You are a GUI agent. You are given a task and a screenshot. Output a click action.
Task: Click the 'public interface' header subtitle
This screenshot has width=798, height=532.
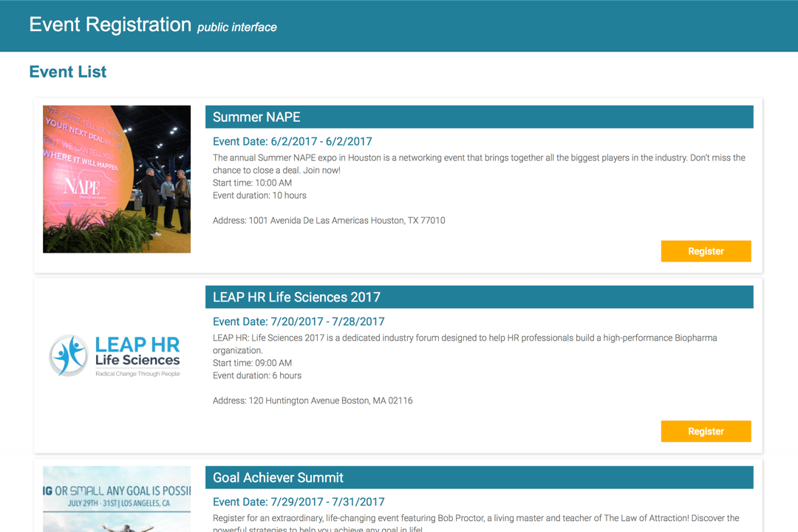click(x=236, y=27)
